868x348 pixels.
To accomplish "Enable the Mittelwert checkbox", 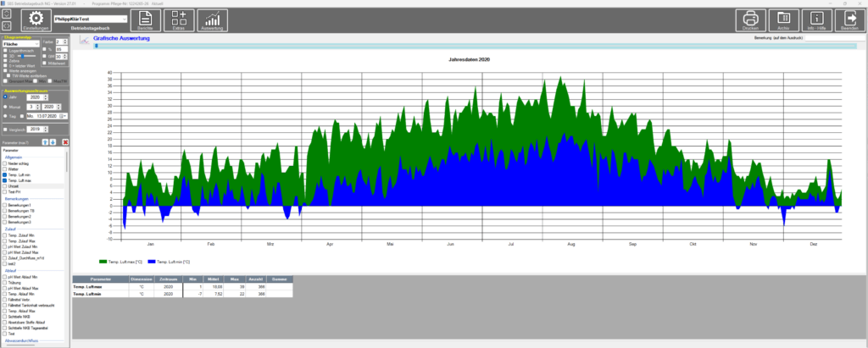I will coord(44,63).
